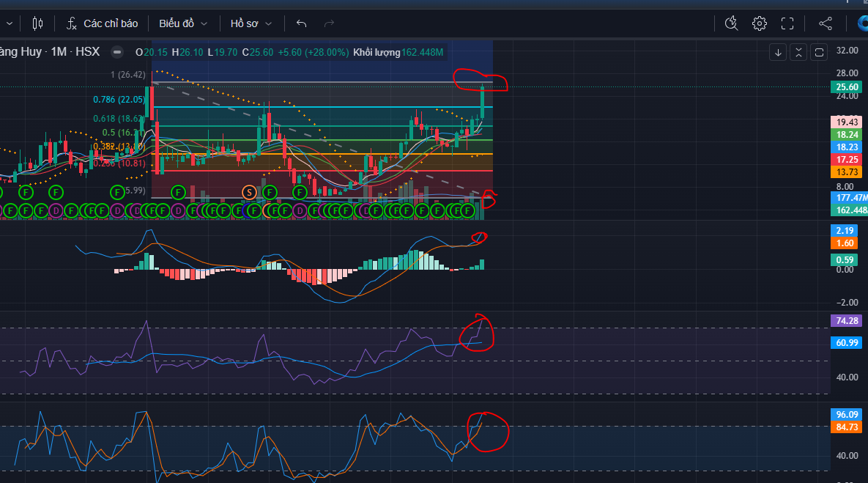Click the green 25.60 current price label
Image resolution: width=868 pixels, height=483 pixels.
pyautogui.click(x=847, y=87)
